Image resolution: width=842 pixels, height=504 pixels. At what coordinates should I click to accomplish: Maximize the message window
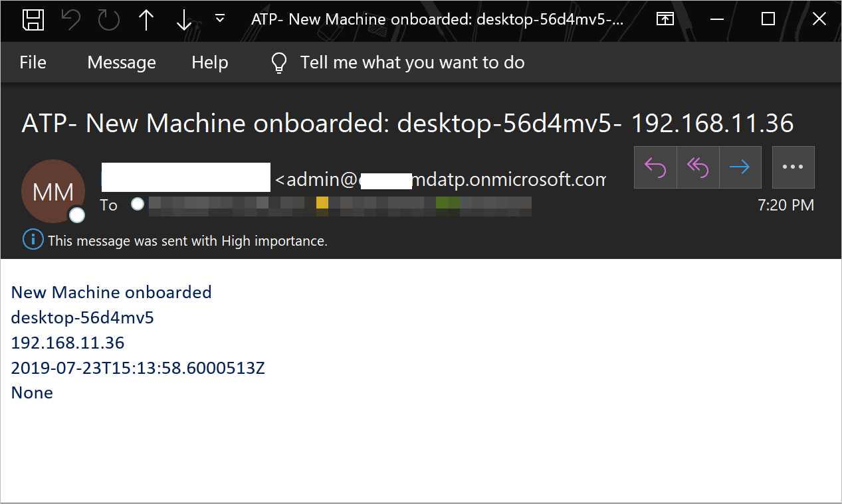[x=768, y=19]
